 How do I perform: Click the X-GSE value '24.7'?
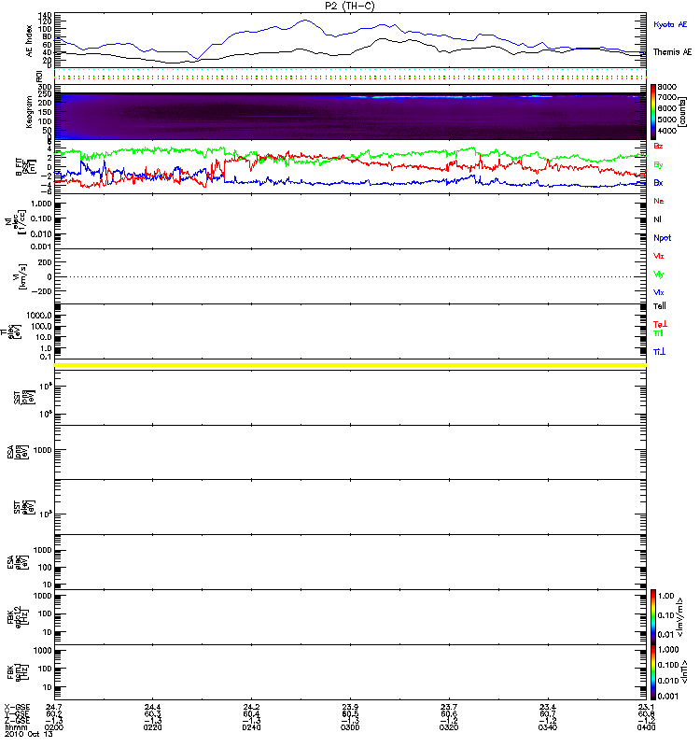pos(54,707)
